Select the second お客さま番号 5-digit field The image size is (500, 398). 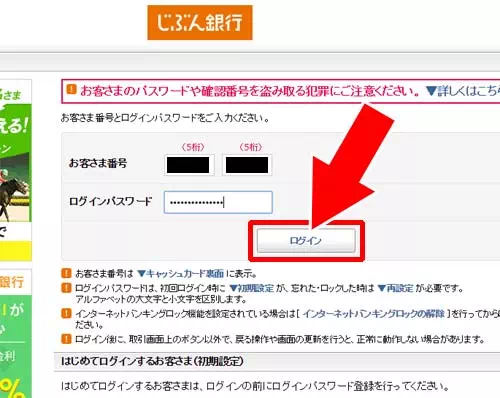(247, 165)
